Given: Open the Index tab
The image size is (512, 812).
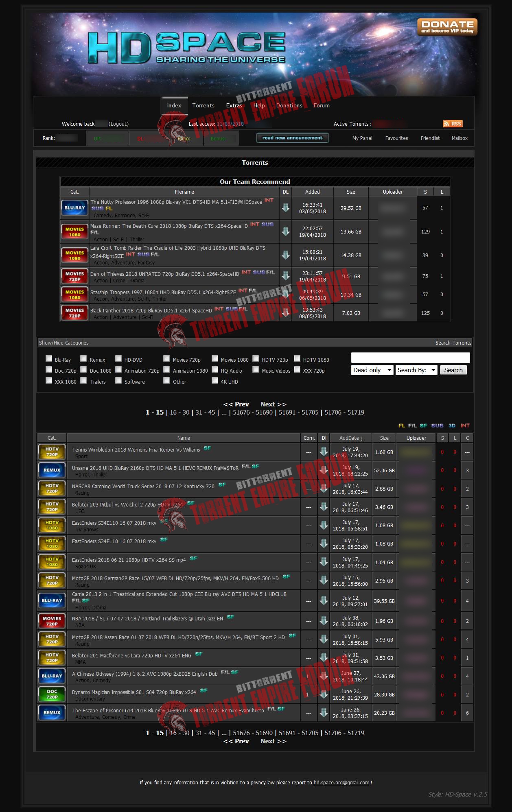Looking at the screenshot, I should point(174,105).
